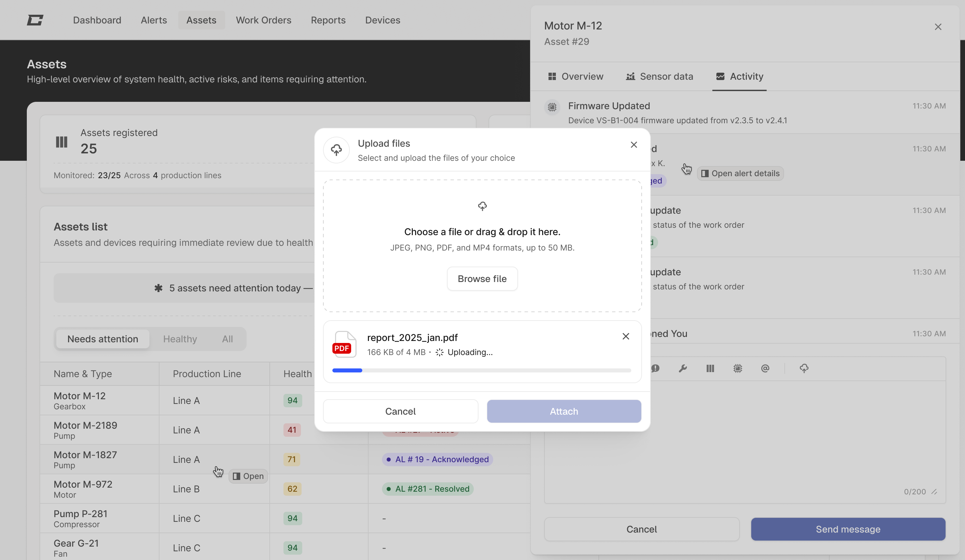Screen dimensions: 965x560
Task: Close the Upload files dialog
Action: [634, 145]
